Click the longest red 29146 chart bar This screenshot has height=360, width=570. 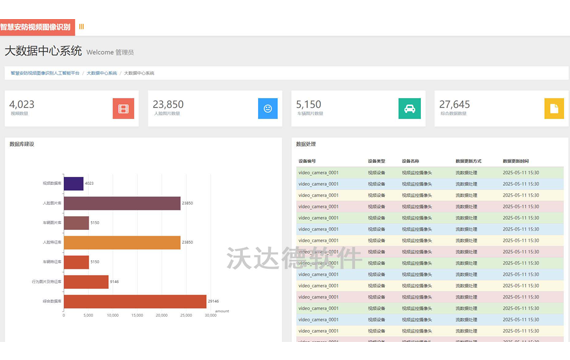pos(135,301)
